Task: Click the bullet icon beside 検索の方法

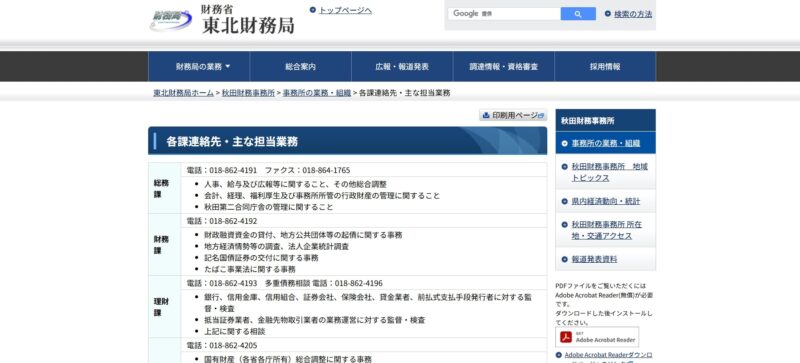Action: coord(608,14)
